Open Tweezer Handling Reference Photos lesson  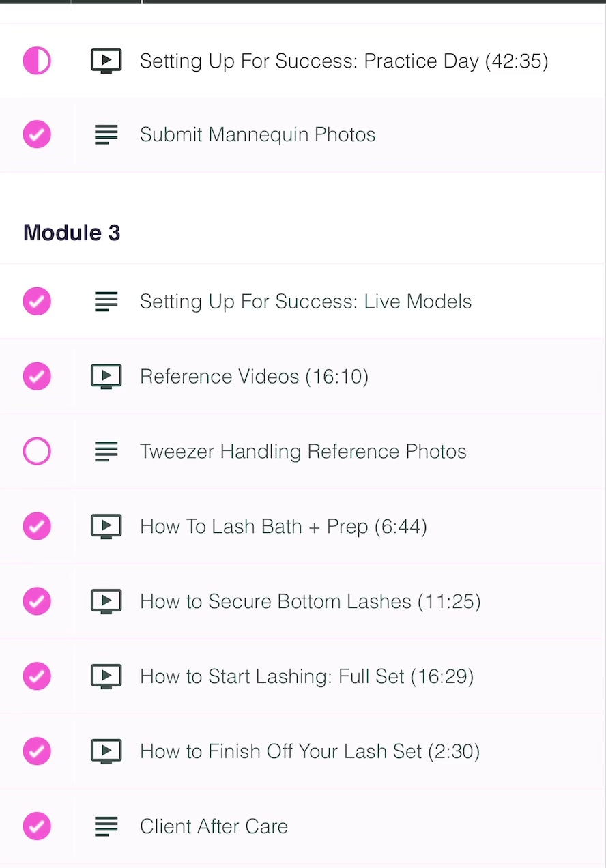(303, 452)
